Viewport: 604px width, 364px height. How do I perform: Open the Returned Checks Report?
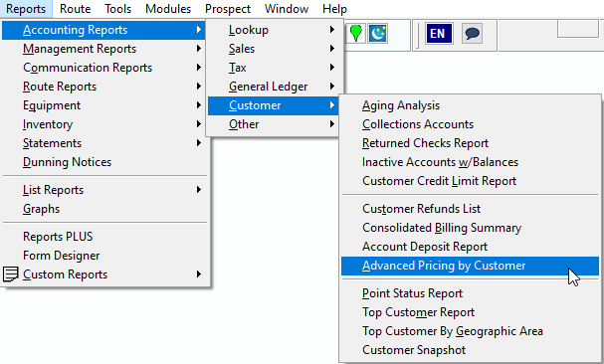[x=470, y=143]
